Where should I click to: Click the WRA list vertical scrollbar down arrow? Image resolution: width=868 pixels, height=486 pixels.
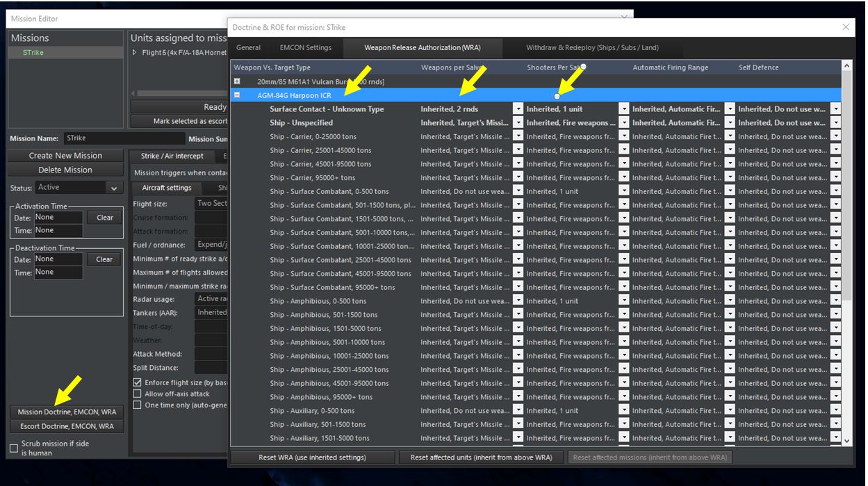coord(846,440)
